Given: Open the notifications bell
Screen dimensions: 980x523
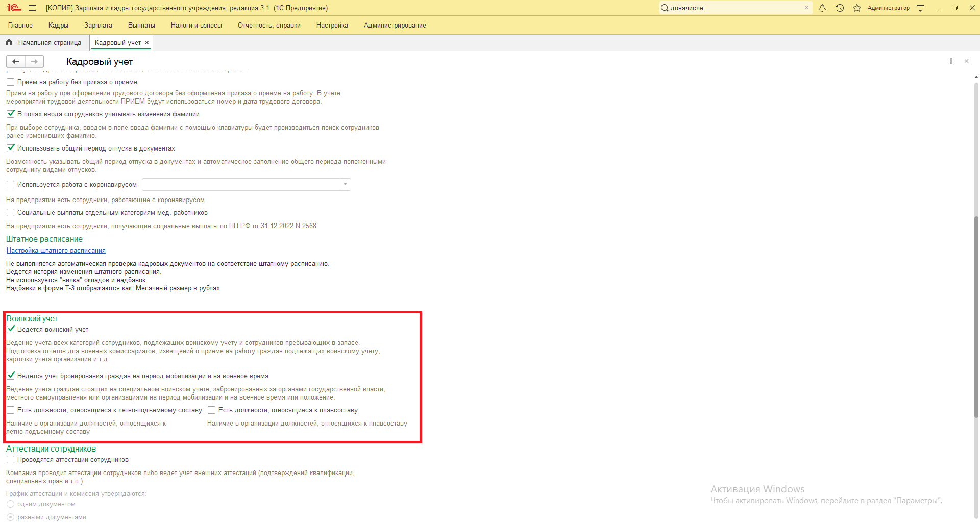Looking at the screenshot, I should click(822, 8).
